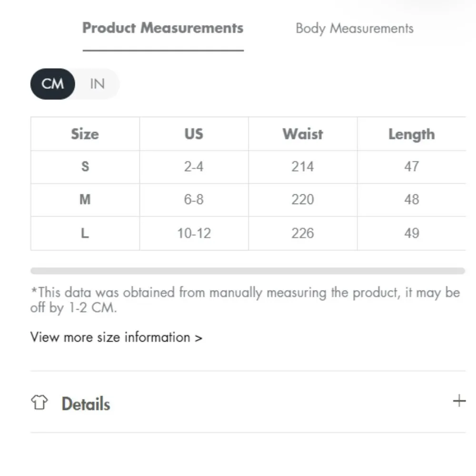Click the Size column header
The height and width of the screenshot is (476, 476).
(x=85, y=134)
